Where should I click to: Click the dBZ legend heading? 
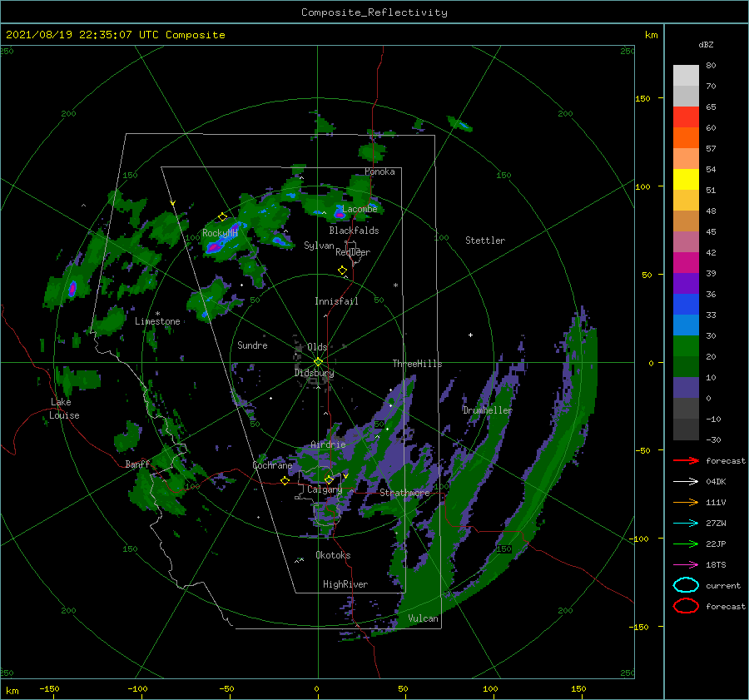[x=706, y=45]
